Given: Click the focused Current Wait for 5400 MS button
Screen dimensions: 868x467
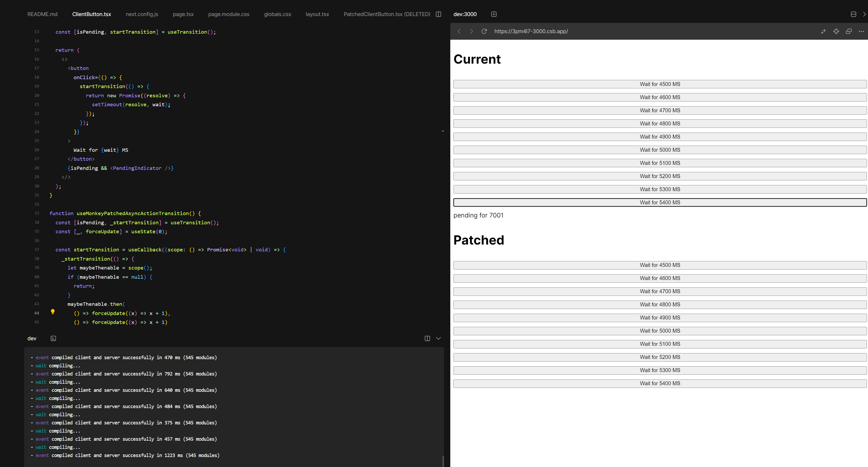Looking at the screenshot, I should tap(660, 202).
